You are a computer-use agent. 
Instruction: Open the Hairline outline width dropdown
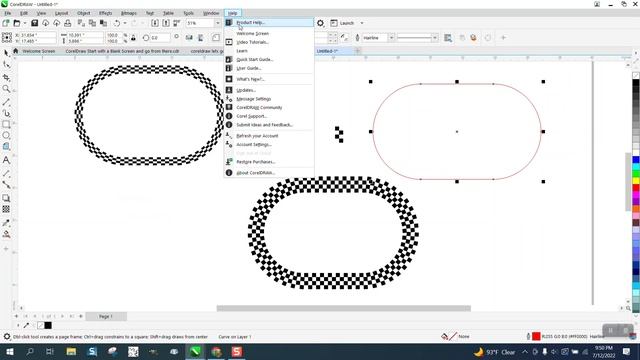click(391, 38)
